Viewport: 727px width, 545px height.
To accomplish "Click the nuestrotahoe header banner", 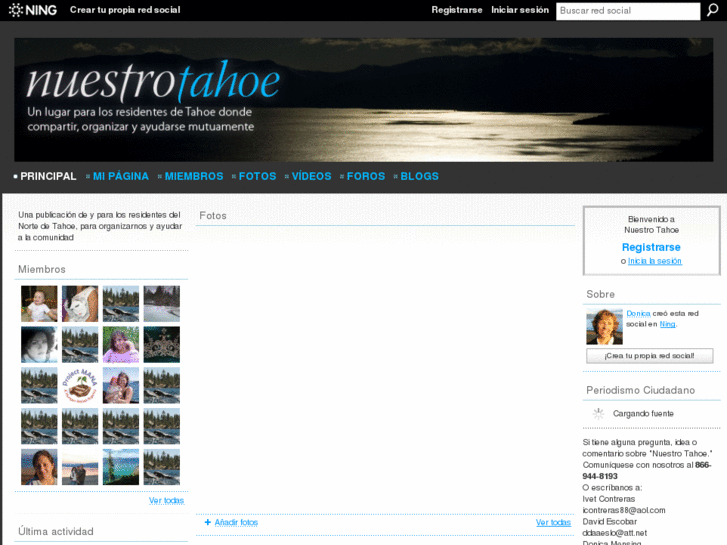I will [364, 100].
